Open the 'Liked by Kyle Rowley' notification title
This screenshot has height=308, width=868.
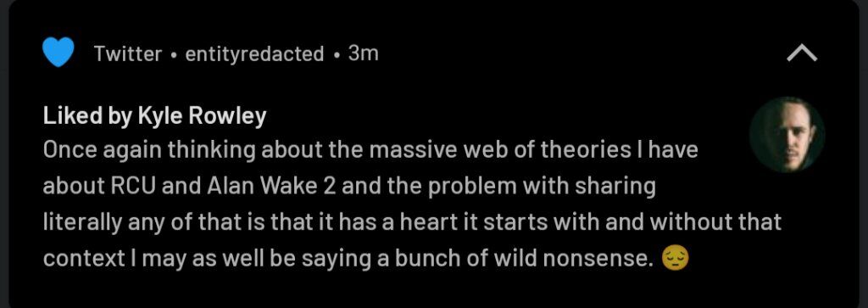point(154,117)
